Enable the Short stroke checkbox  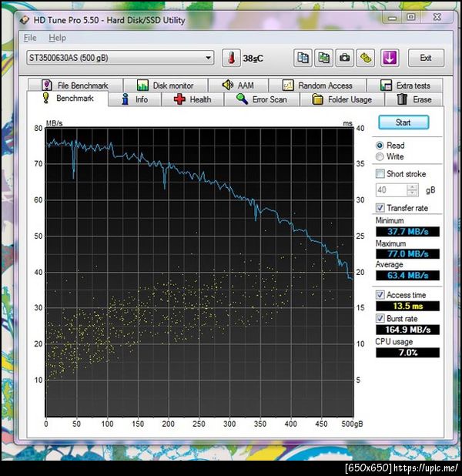[x=380, y=173]
